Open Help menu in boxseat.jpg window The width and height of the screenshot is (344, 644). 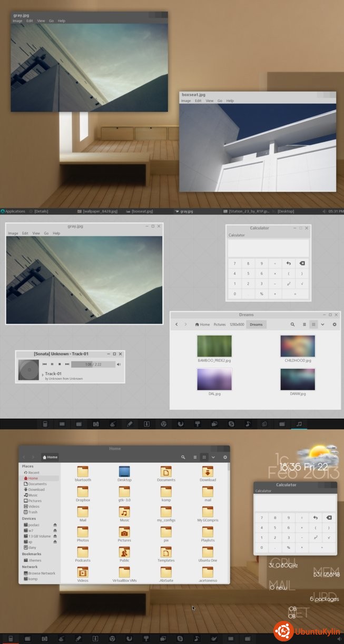230,100
